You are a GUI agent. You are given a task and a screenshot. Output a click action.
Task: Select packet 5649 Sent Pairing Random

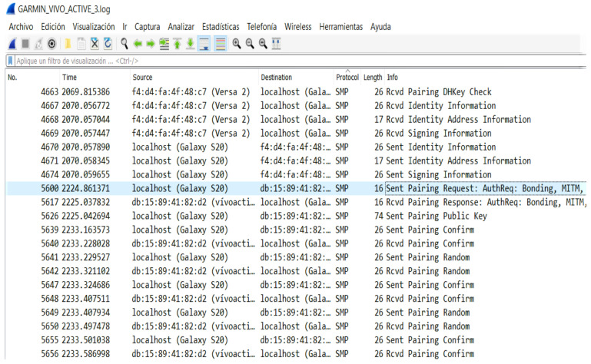[x=296, y=313]
